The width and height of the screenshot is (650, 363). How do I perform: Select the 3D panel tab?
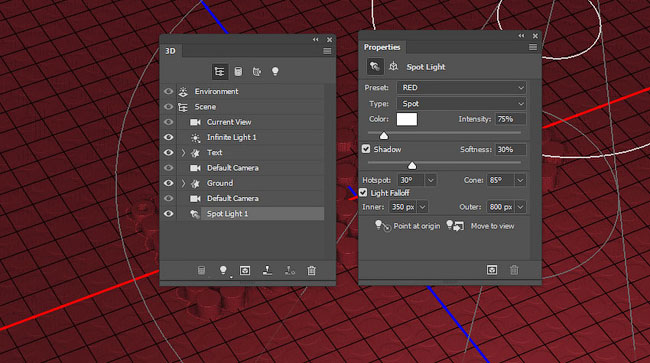pos(171,51)
